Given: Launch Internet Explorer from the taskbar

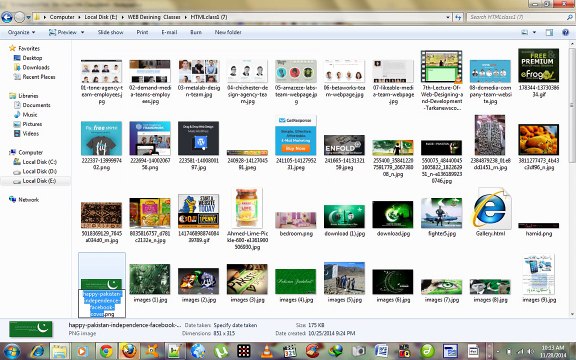Looking at the screenshot, I should click(37, 351).
